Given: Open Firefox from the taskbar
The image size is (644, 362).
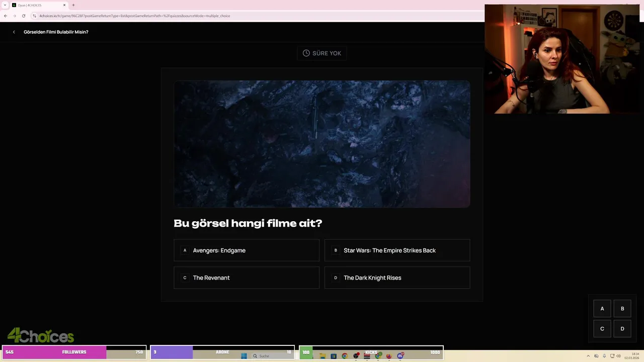Looking at the screenshot, I should tap(389, 356).
